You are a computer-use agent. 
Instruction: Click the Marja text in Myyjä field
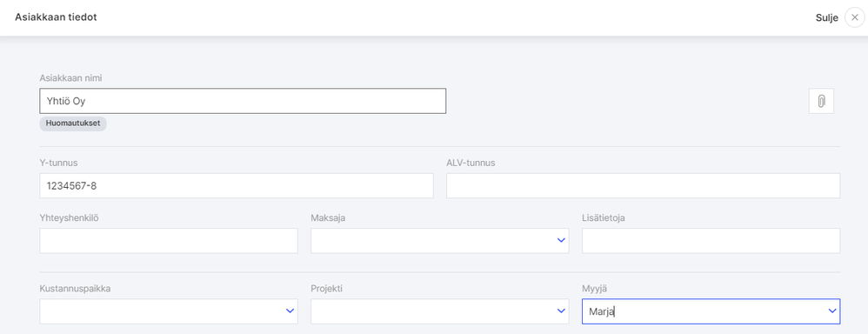click(602, 311)
